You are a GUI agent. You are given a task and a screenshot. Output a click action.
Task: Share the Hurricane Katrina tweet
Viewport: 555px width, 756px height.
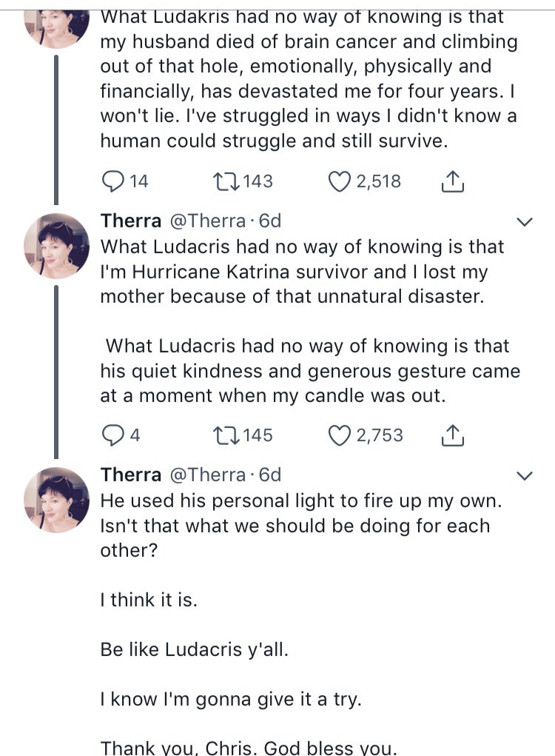pos(453,435)
